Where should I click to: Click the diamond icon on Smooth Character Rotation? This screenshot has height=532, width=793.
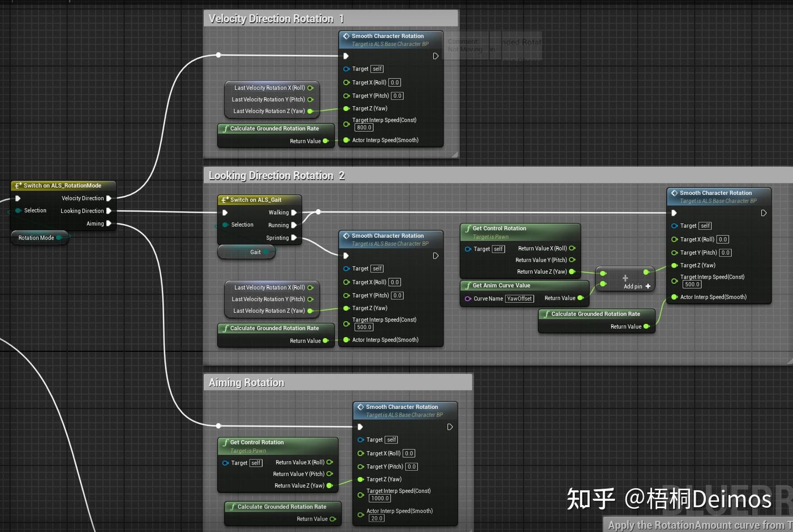coord(345,36)
